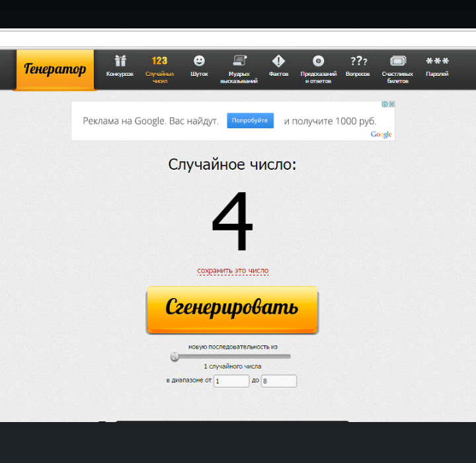Close the ad with the X icon
The width and height of the screenshot is (476, 463).
[392, 104]
